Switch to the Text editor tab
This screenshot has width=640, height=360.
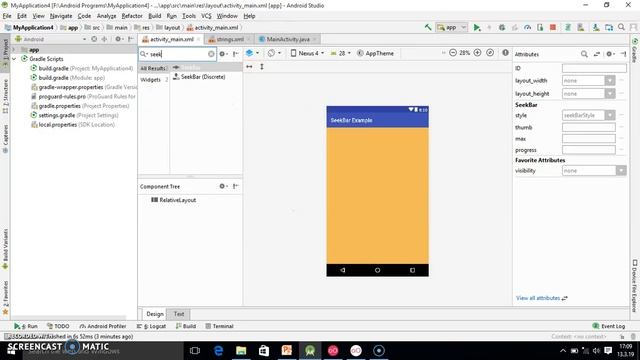point(179,314)
